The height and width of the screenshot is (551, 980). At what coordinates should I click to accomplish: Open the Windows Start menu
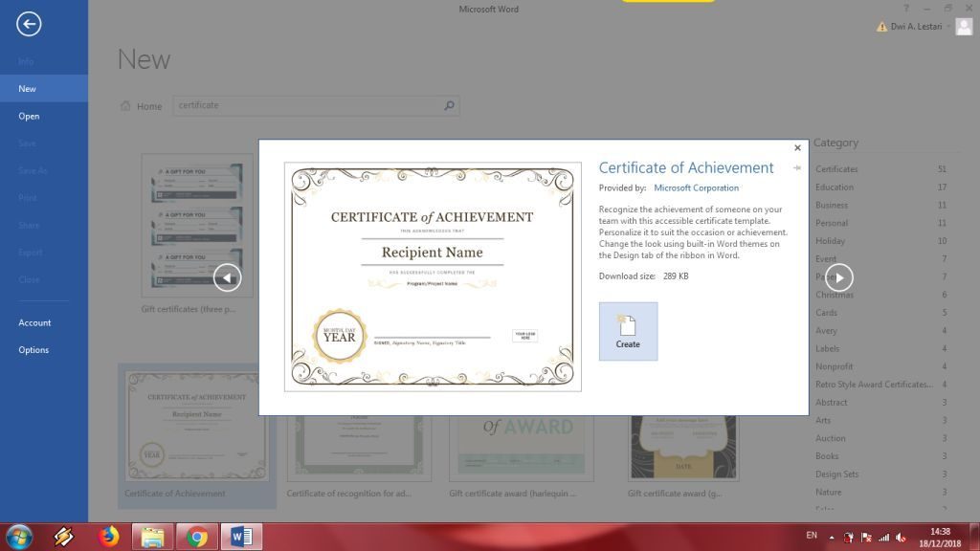19,538
